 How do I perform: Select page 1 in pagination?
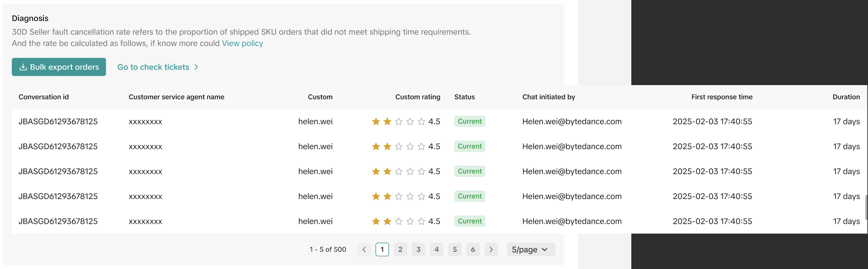point(382,249)
